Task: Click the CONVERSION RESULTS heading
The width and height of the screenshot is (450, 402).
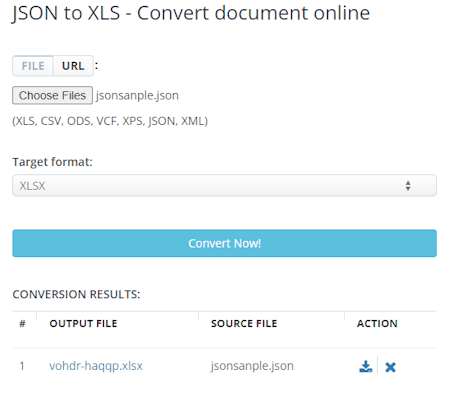Action: click(76, 294)
